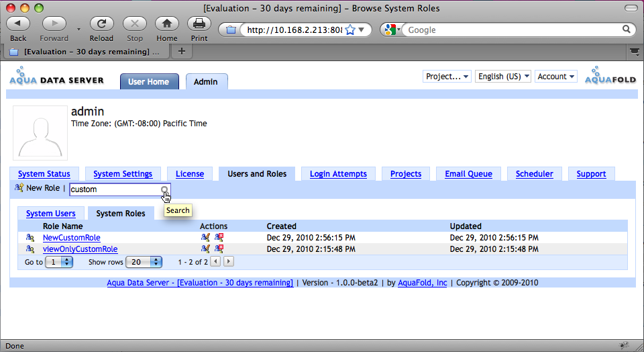
Task: Open the Login Attempts tab
Action: pyautogui.click(x=338, y=174)
